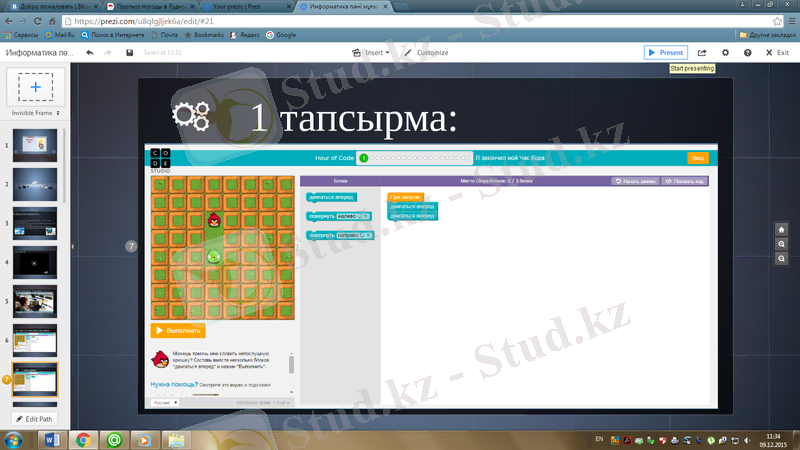
Task: Click the redo arrow in Prezi toolbar
Action: [110, 53]
